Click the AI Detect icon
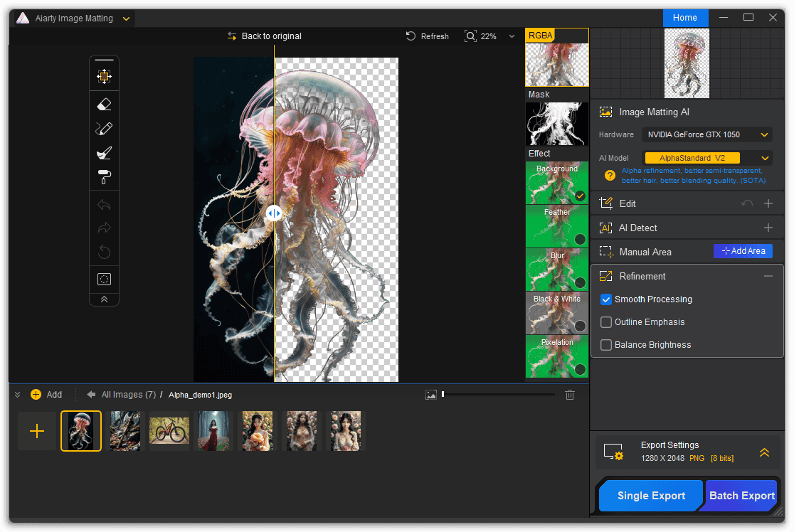794x532 pixels. coord(605,228)
